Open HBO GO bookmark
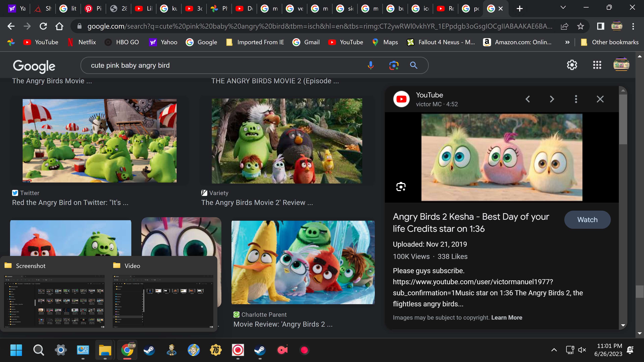The height and width of the screenshot is (362, 644). [122, 42]
